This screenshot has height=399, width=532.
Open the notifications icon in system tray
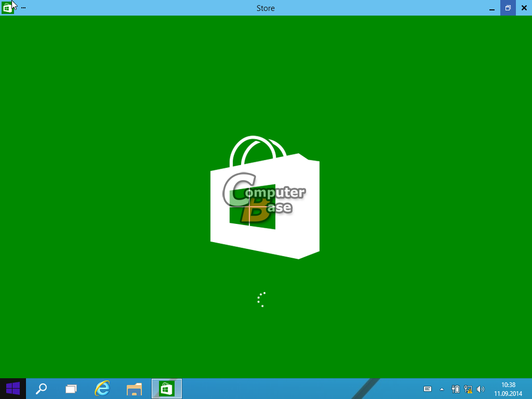click(x=427, y=389)
